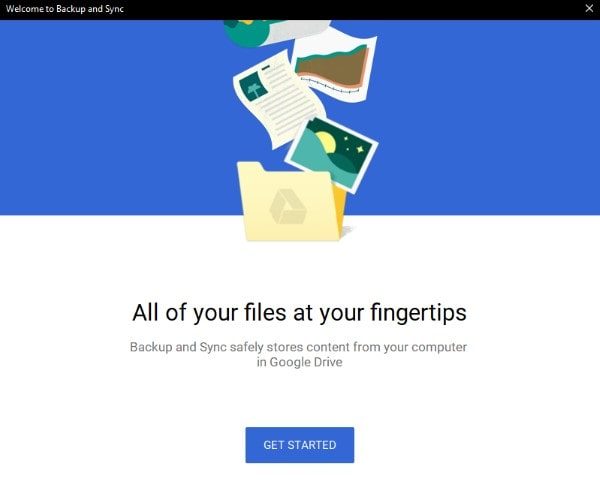
Task: Click the palm tree picture in document
Action: [253, 87]
